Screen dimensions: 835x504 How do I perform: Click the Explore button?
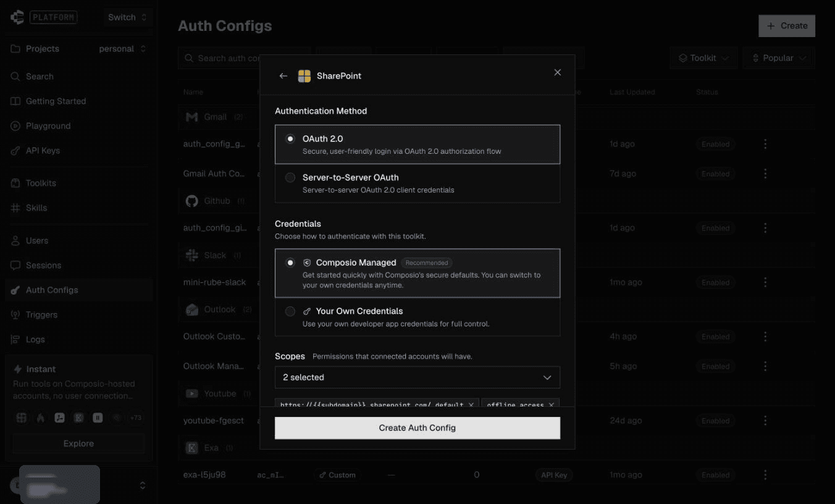point(78,443)
